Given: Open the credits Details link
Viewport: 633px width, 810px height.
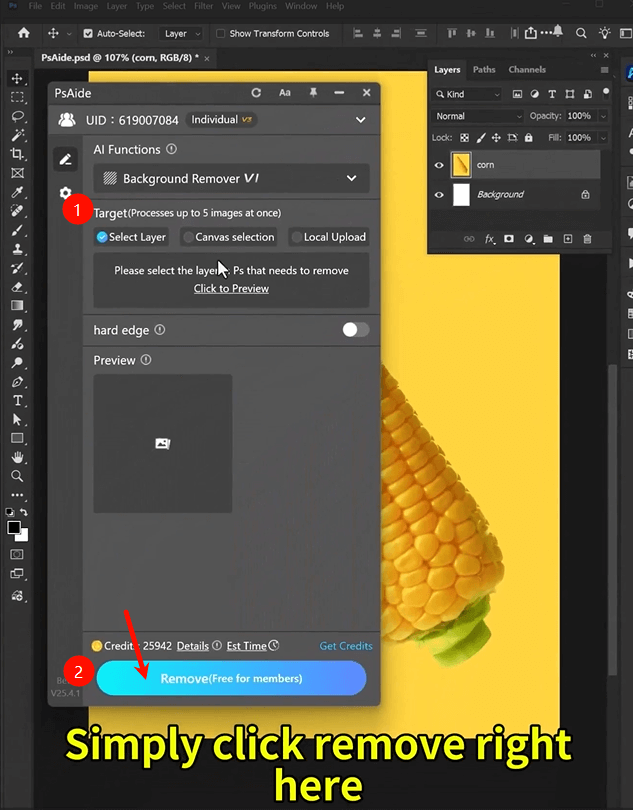Looking at the screenshot, I should (193, 646).
